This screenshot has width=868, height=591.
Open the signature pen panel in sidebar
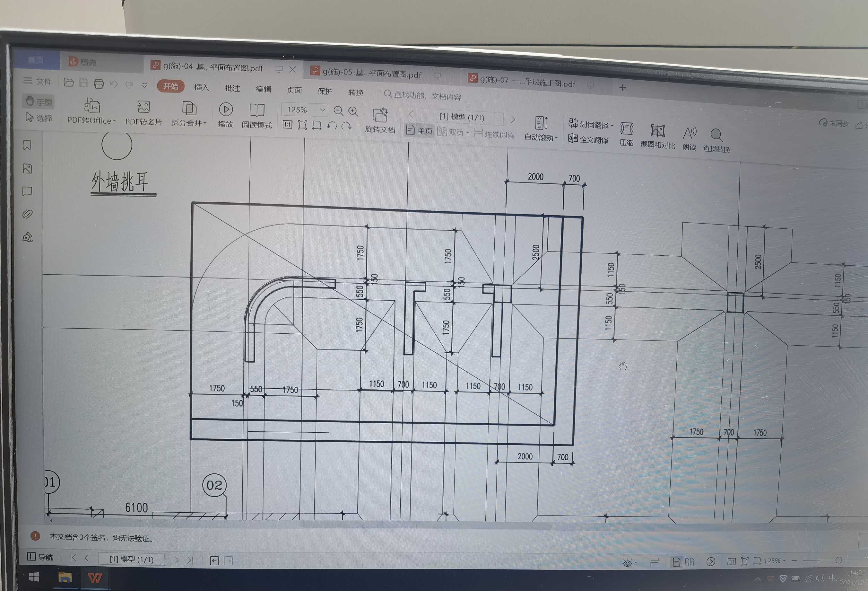(x=27, y=237)
